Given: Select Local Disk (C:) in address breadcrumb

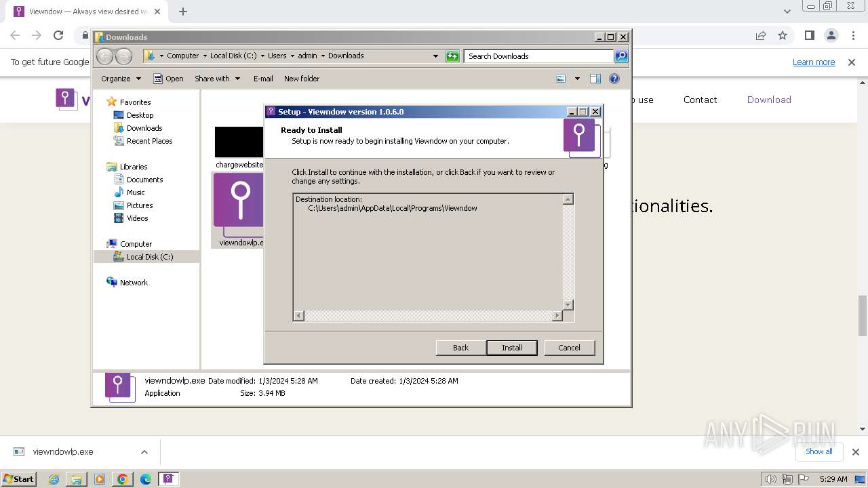Looking at the screenshot, I should pyautogui.click(x=233, y=56).
